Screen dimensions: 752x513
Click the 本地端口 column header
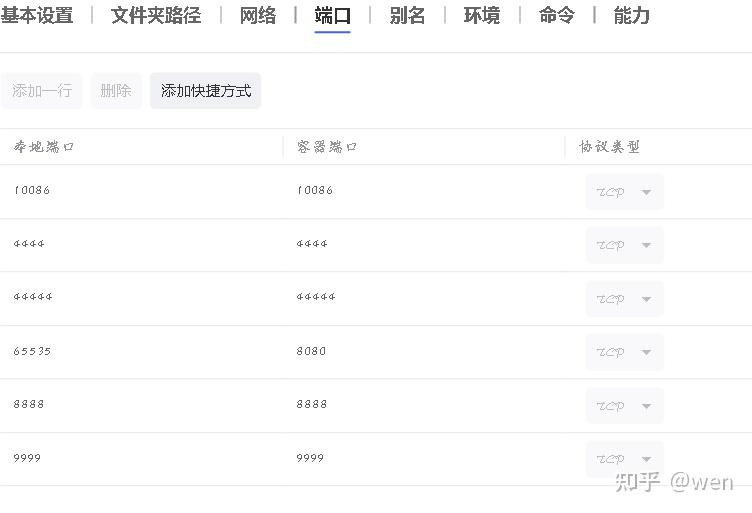44,147
